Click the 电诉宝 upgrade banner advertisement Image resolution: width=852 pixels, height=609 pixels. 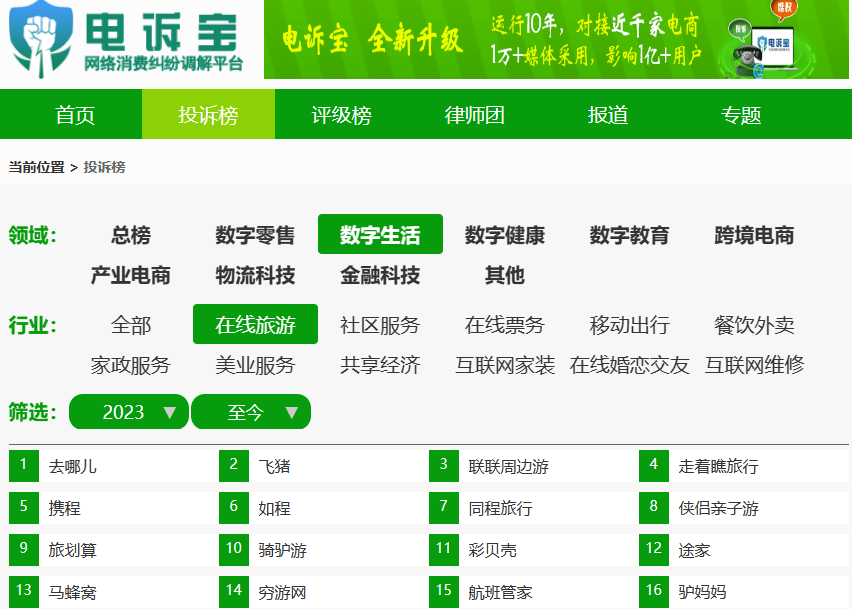556,39
